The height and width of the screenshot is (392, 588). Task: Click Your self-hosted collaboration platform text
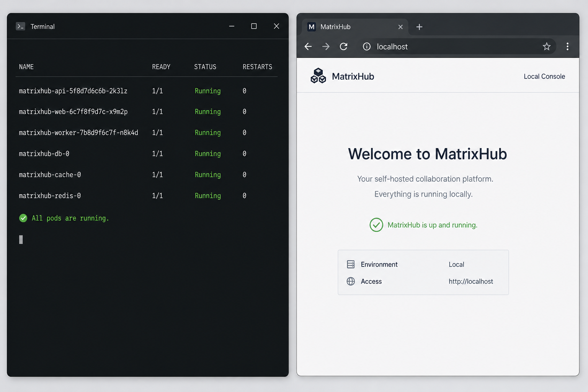click(425, 179)
